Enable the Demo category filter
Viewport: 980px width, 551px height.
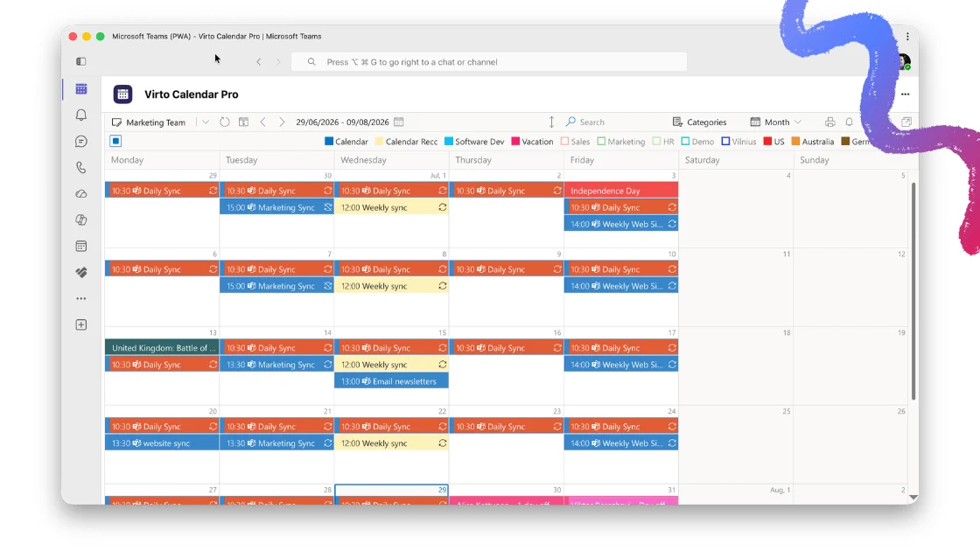click(697, 142)
